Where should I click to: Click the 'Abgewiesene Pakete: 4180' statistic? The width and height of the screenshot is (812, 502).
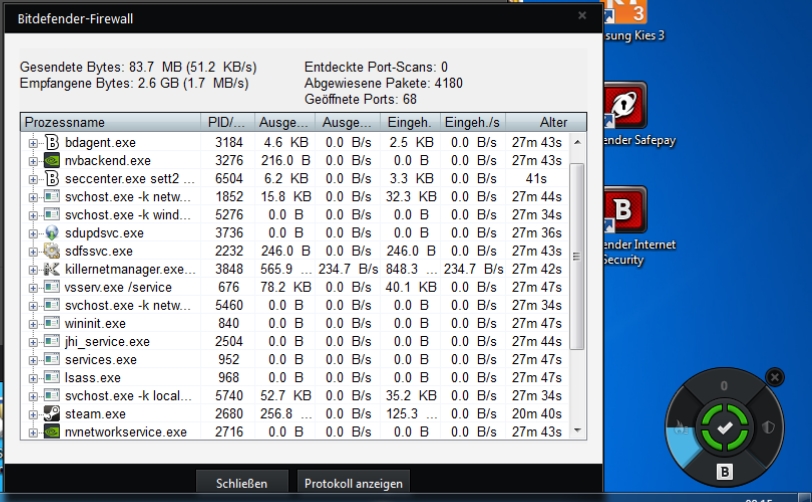[x=383, y=83]
